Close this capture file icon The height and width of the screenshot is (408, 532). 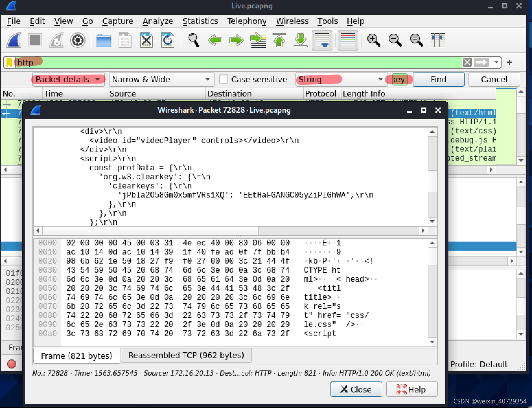(x=146, y=40)
